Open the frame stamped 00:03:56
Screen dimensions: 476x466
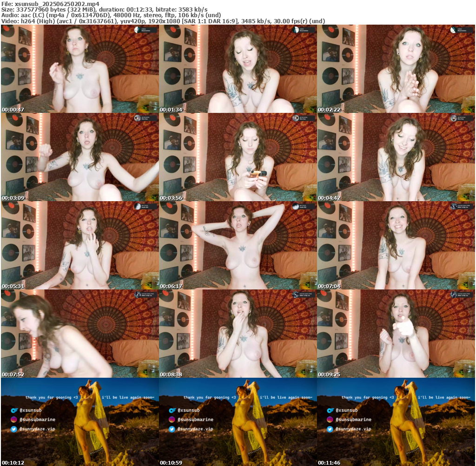[x=238, y=157]
